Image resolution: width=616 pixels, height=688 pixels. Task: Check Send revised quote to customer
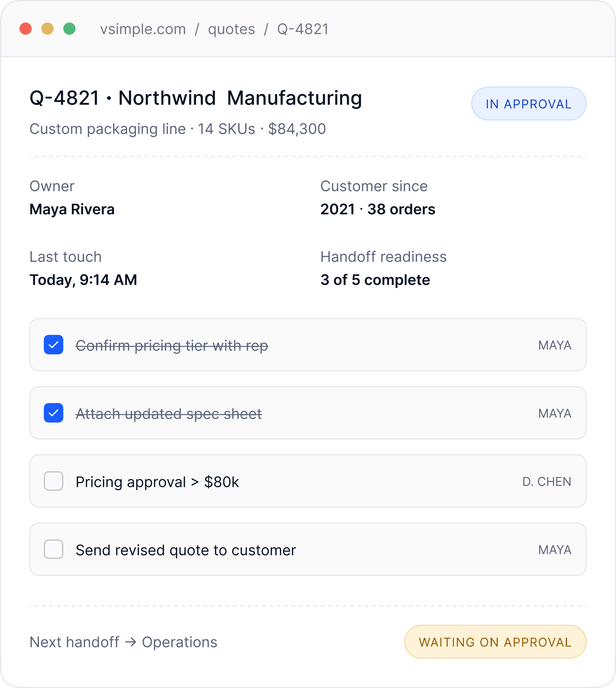tap(54, 549)
